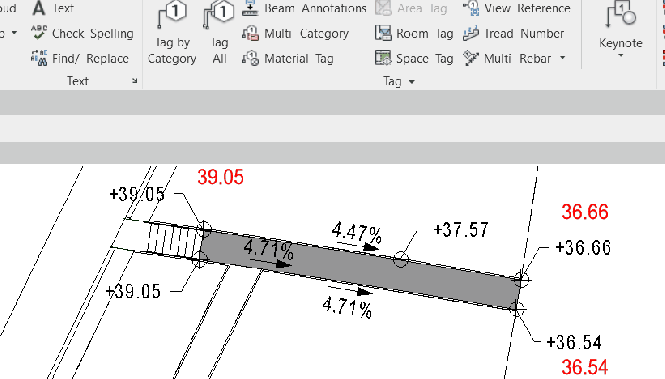Click the Keynote tool icon
This screenshot has width=665, height=379.
pyautogui.click(x=621, y=14)
